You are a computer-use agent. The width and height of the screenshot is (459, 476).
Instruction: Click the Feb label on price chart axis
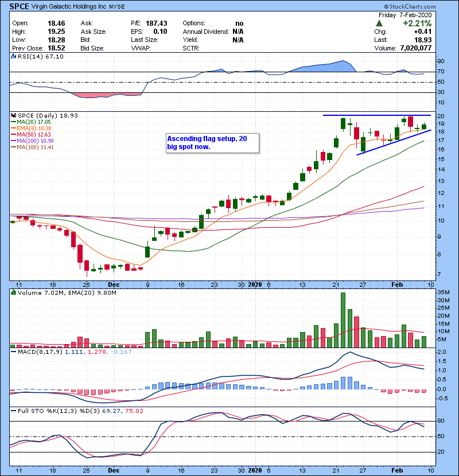[397, 284]
